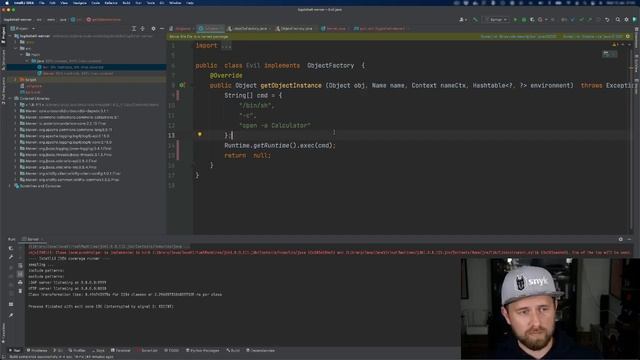640x360 pixels.
Task: Open the Profiler tool window button
Action: pyautogui.click(x=77, y=351)
